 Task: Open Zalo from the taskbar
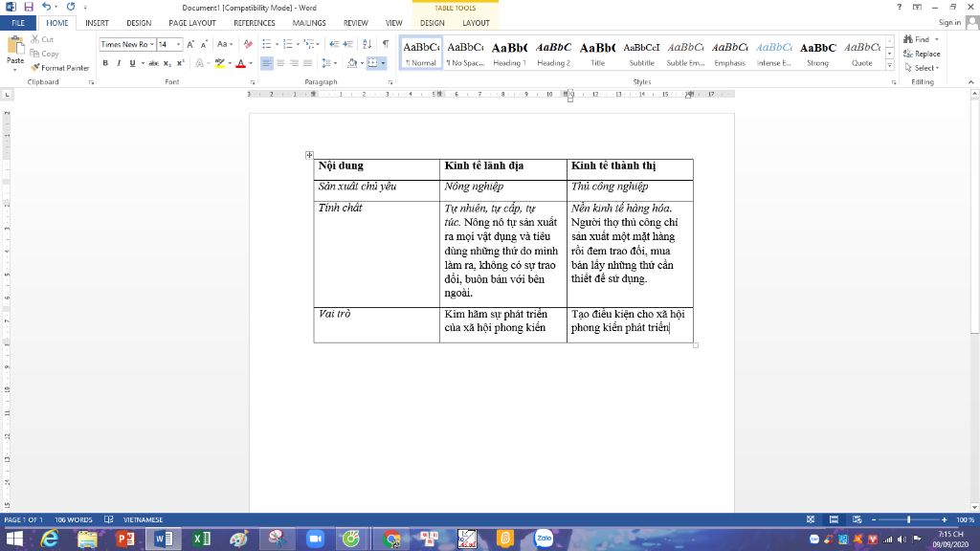click(x=544, y=539)
